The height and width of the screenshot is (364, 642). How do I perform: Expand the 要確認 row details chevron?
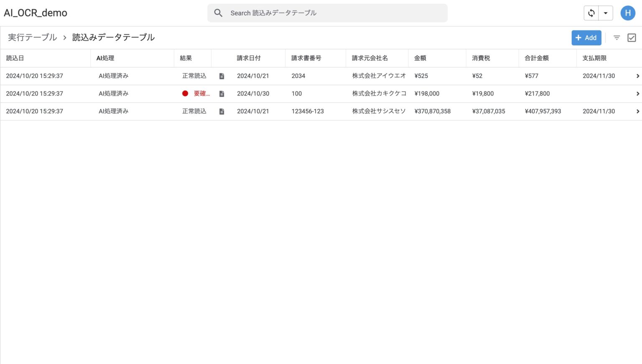(x=637, y=94)
